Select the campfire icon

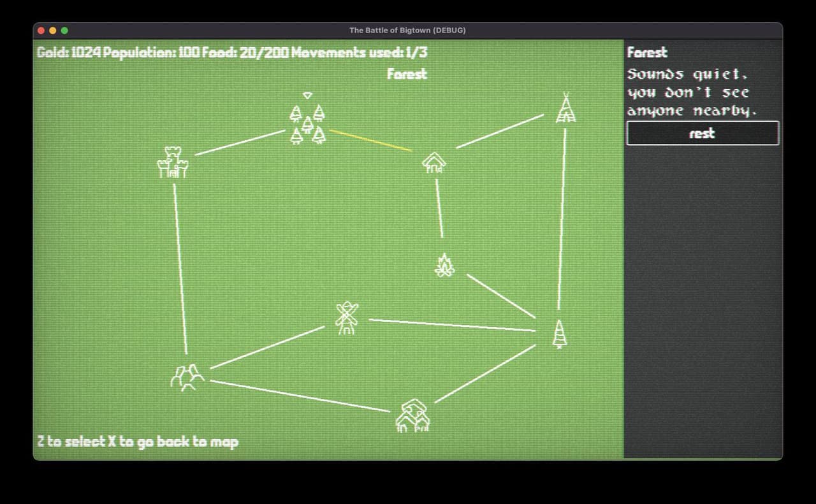coord(445,264)
